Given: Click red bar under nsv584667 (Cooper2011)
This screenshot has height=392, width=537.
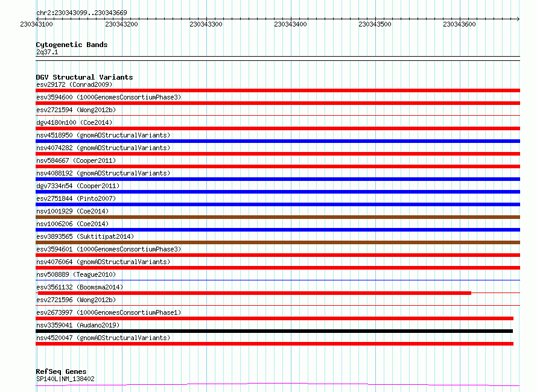Looking at the screenshot, I should coord(278,166).
